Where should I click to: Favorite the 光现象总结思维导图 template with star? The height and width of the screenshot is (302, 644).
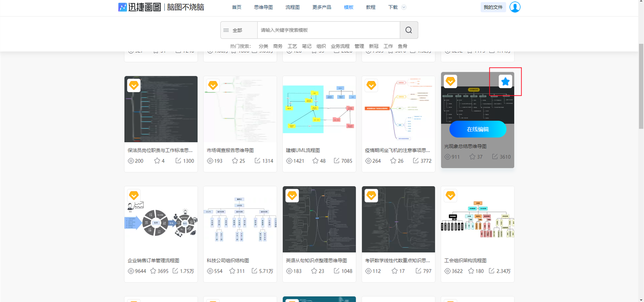click(x=505, y=82)
